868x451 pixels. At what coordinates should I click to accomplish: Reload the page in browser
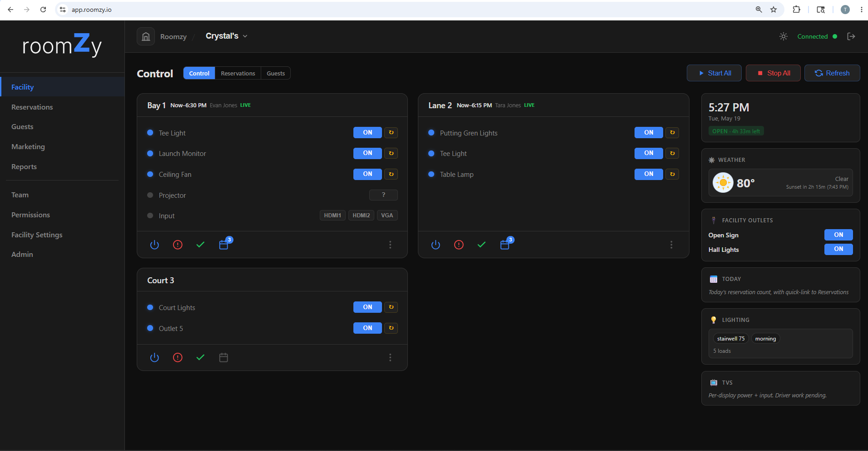pyautogui.click(x=43, y=10)
